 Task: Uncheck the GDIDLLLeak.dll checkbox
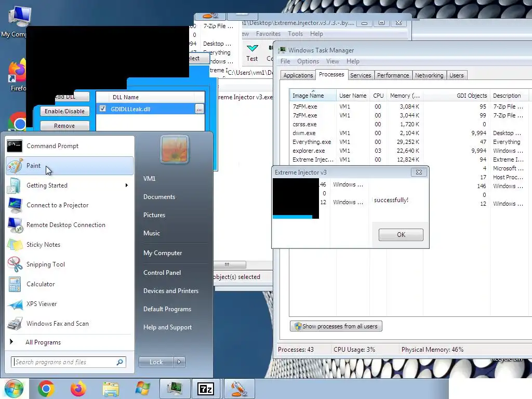pos(102,109)
